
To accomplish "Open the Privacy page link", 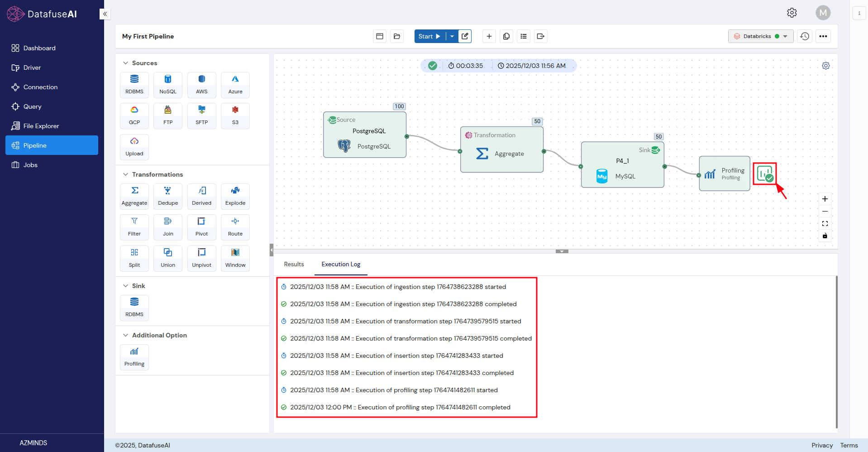I will point(822,445).
